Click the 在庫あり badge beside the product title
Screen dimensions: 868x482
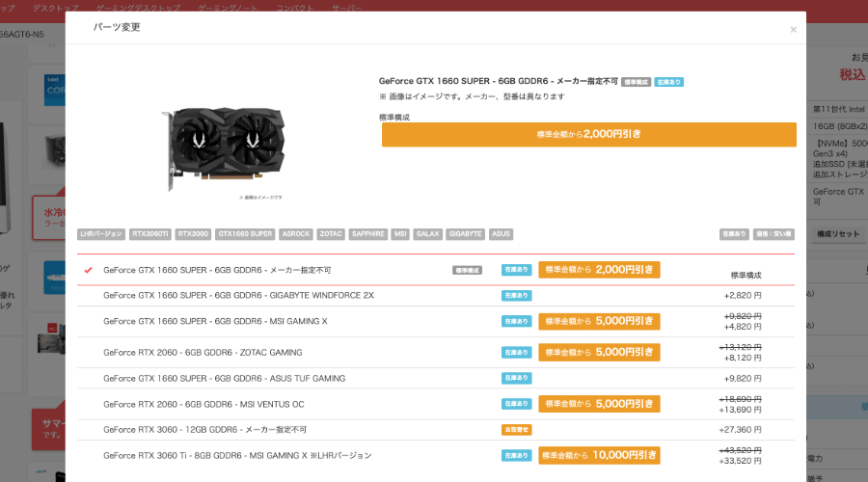tap(668, 82)
